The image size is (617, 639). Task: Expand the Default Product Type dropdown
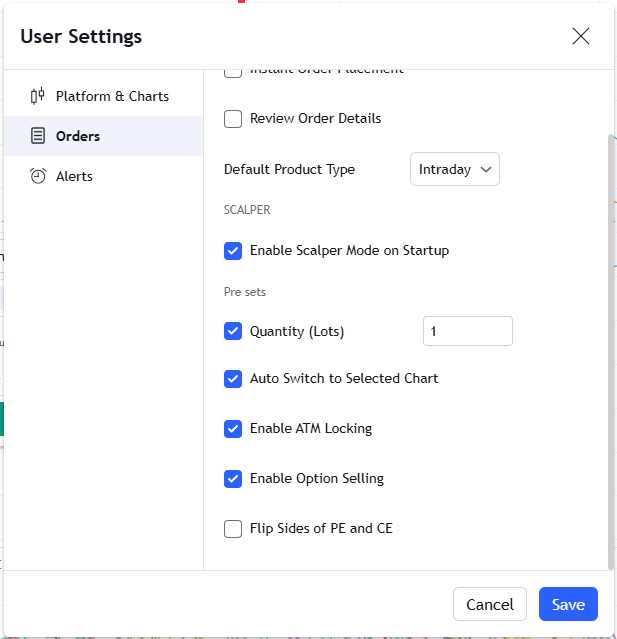coord(455,169)
